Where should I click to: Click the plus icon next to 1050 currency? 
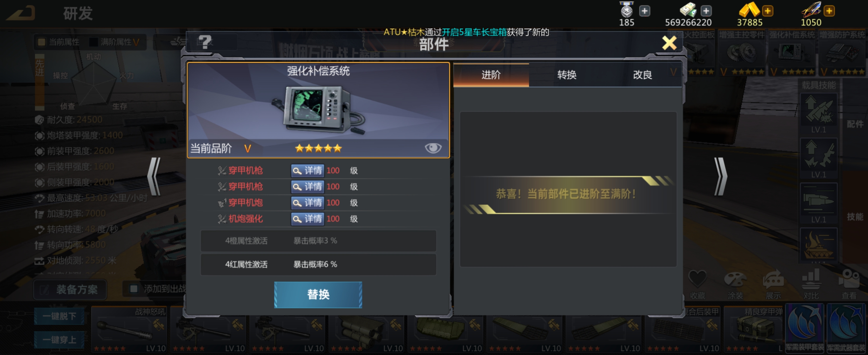coord(829,11)
